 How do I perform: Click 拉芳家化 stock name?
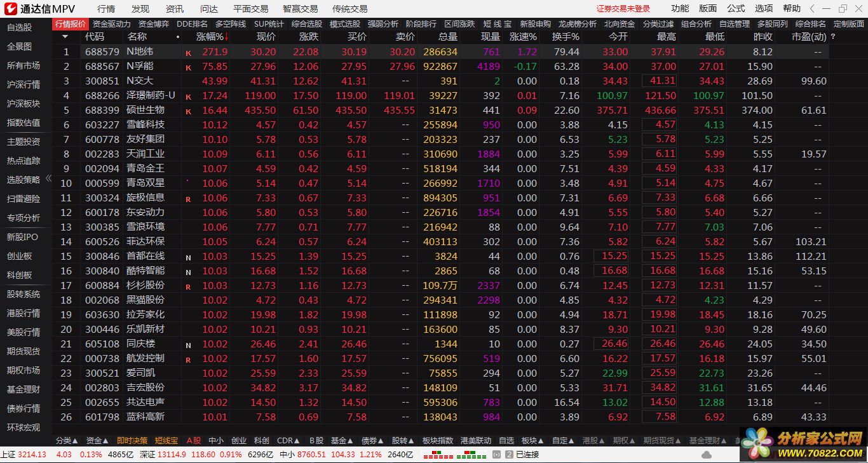click(x=146, y=314)
